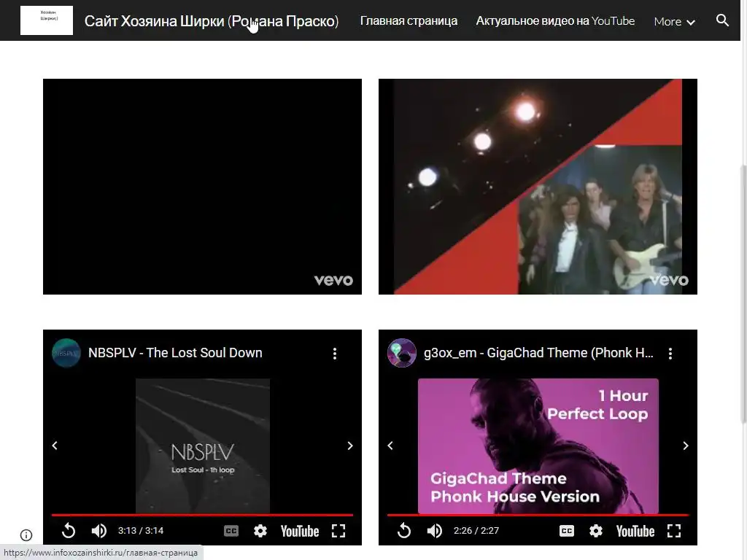
Task: Go to next video in GigaChad player
Action: tap(686, 446)
